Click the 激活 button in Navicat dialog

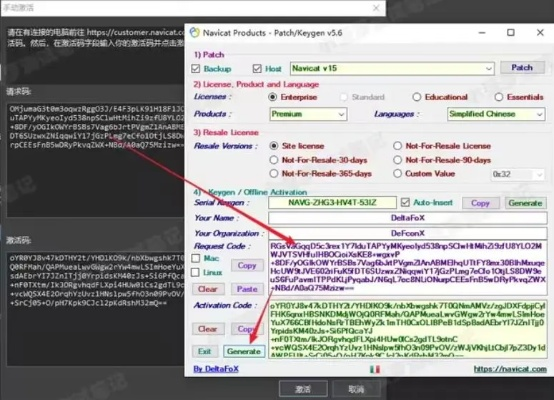[x=303, y=389]
